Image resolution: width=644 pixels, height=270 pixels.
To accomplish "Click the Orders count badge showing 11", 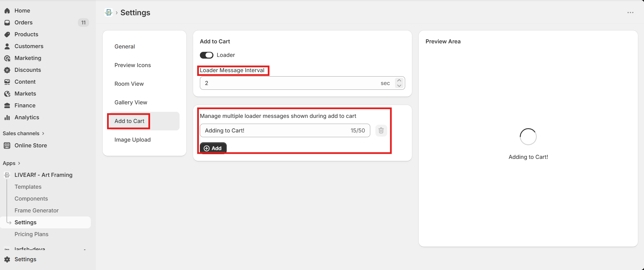I will pos(83,23).
